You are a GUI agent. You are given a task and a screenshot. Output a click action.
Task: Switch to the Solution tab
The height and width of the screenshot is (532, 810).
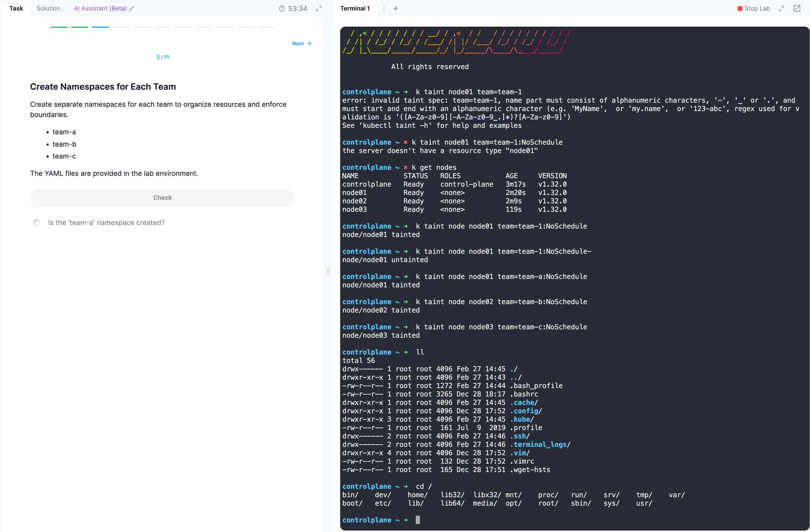pyautogui.click(x=48, y=8)
